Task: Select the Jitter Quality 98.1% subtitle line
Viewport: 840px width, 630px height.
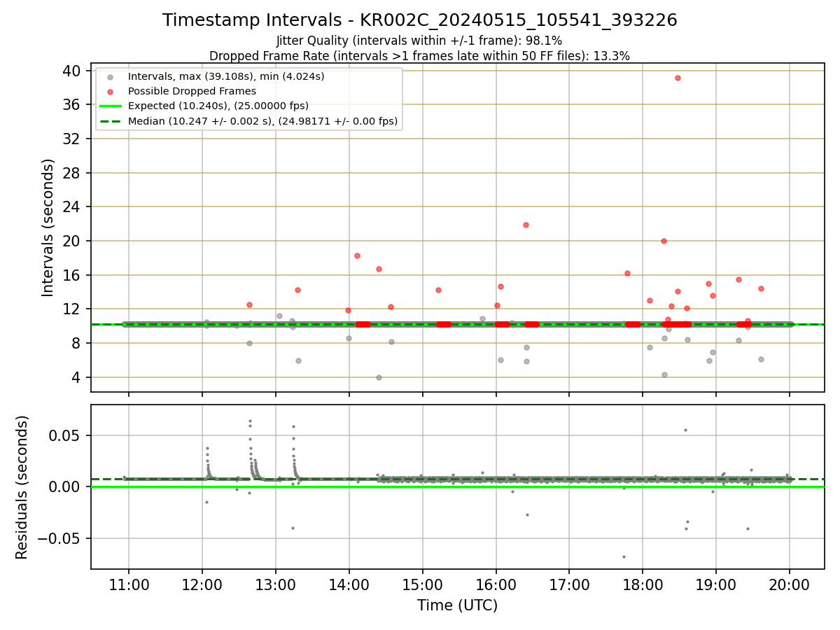Action: point(419,41)
